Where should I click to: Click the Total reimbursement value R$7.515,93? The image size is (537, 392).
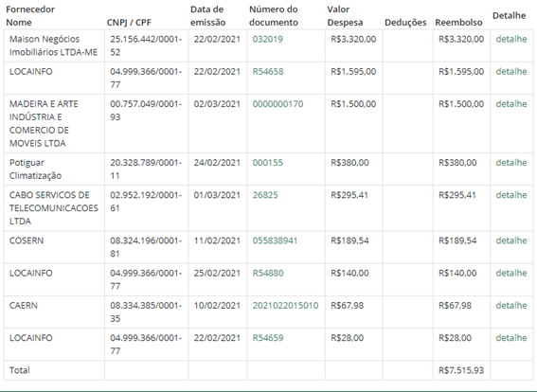(x=461, y=370)
